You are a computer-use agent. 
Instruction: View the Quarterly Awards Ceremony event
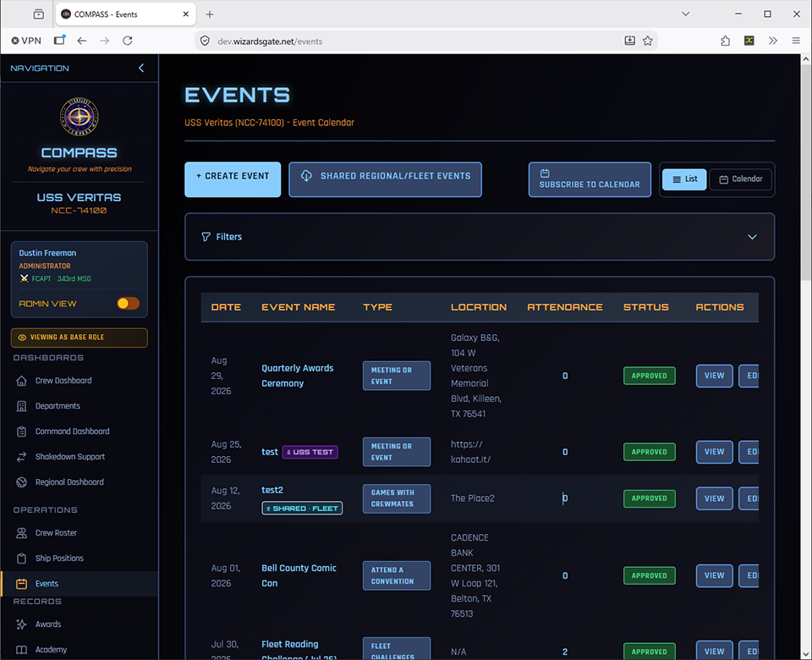[714, 376]
